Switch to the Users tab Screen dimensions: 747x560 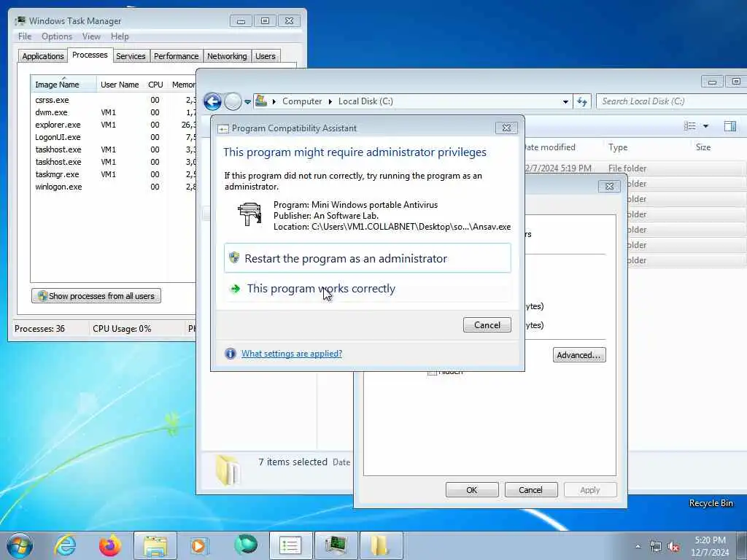click(x=265, y=56)
